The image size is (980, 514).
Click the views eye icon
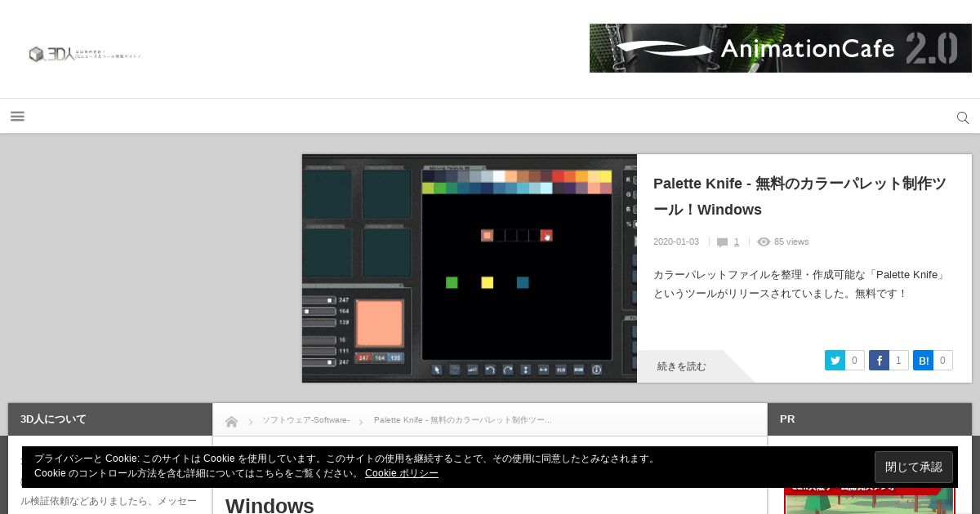[x=764, y=241]
